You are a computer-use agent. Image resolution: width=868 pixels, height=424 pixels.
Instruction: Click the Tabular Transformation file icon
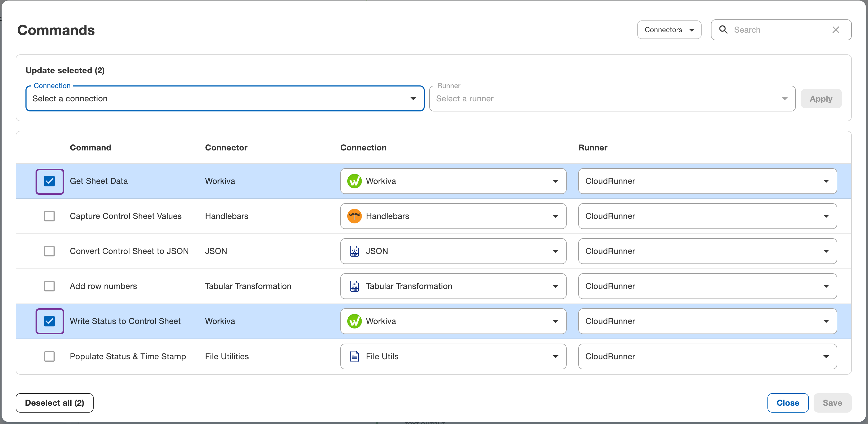[354, 286]
